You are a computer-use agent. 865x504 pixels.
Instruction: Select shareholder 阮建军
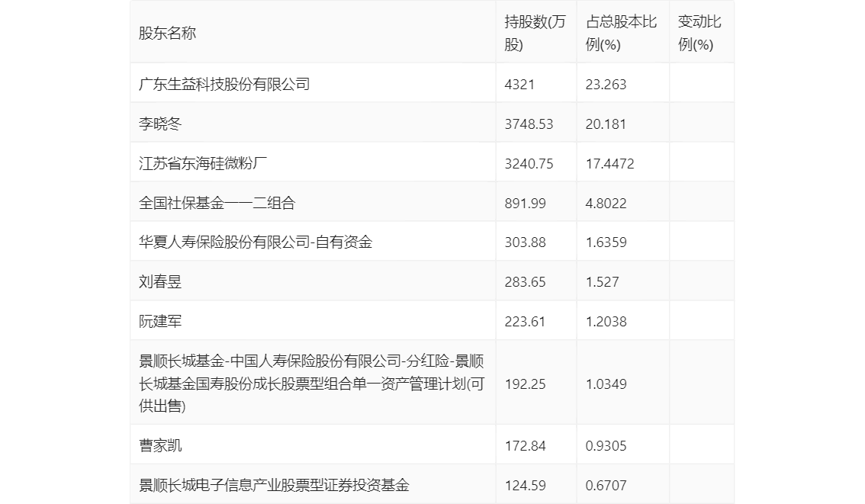tap(160, 321)
